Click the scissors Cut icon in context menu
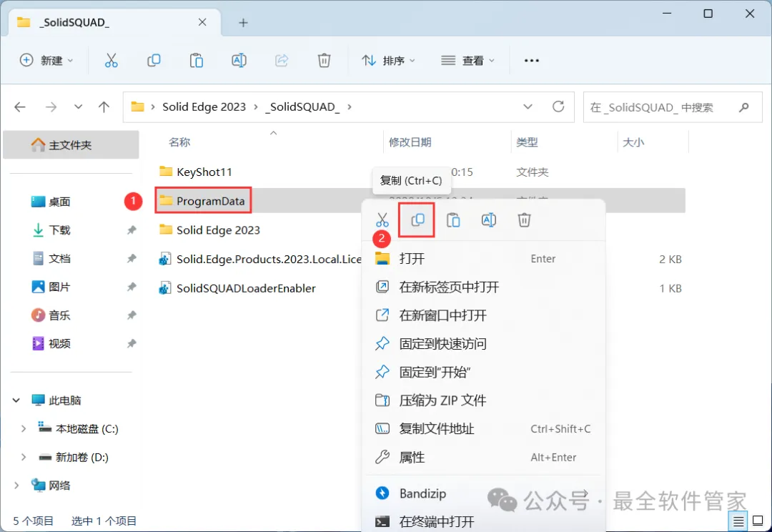Screen dimensions: 772x532 tap(382, 220)
